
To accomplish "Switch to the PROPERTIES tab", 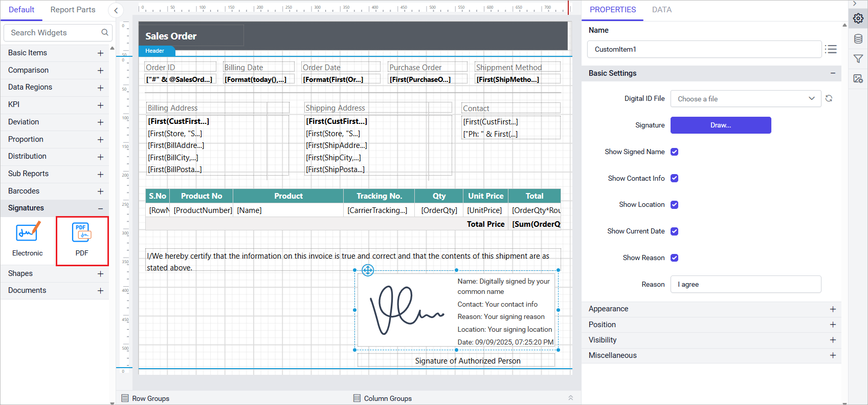I will point(613,10).
